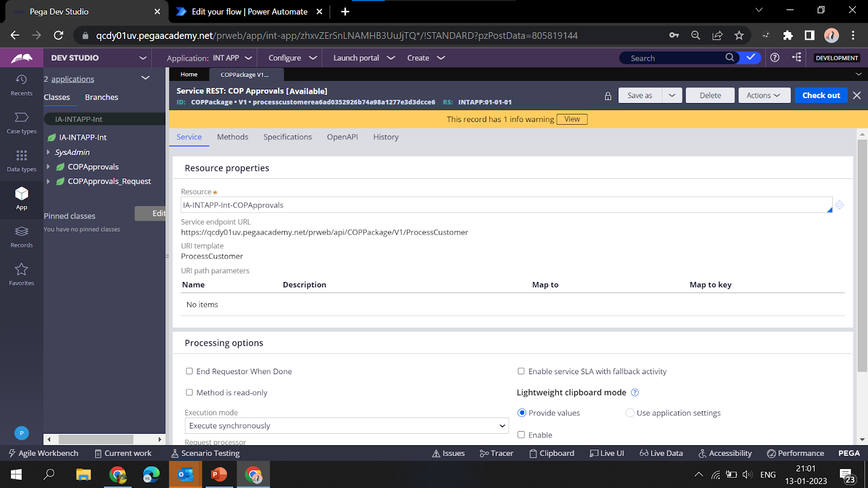Open the Recents sidebar panel
Image resolution: width=868 pixels, height=488 pixels.
click(x=21, y=86)
